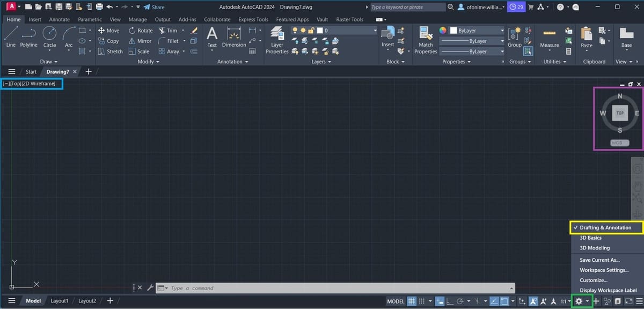The image size is (644, 309).
Task: Switch to the Insert ribbon tab
Action: tap(35, 19)
